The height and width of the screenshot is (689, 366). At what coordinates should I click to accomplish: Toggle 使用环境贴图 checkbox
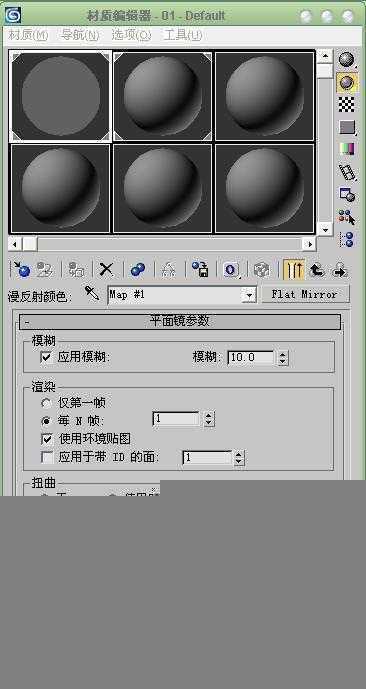click(46, 439)
